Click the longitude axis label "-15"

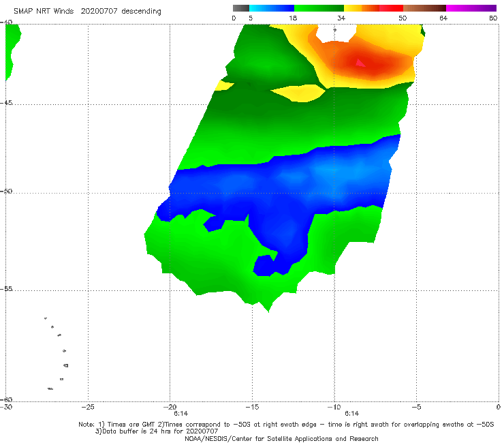[252, 407]
